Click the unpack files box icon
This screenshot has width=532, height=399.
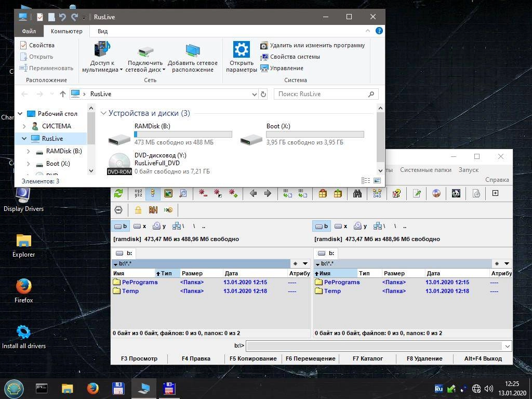coord(338,193)
